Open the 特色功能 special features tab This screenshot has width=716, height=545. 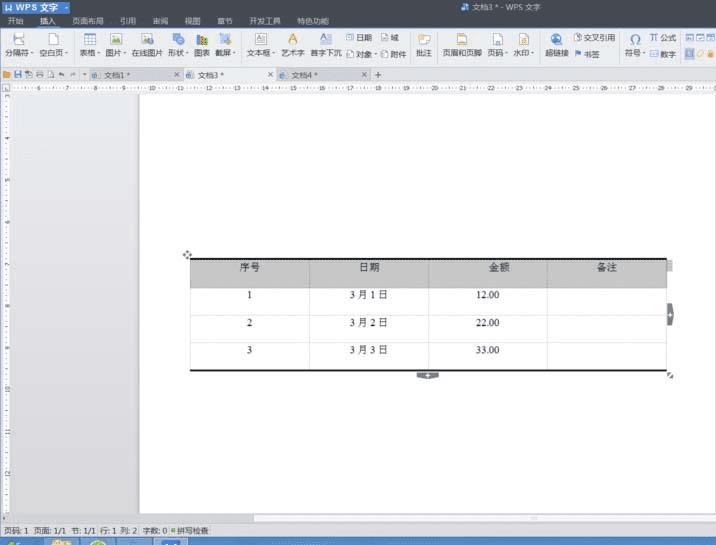click(x=313, y=21)
